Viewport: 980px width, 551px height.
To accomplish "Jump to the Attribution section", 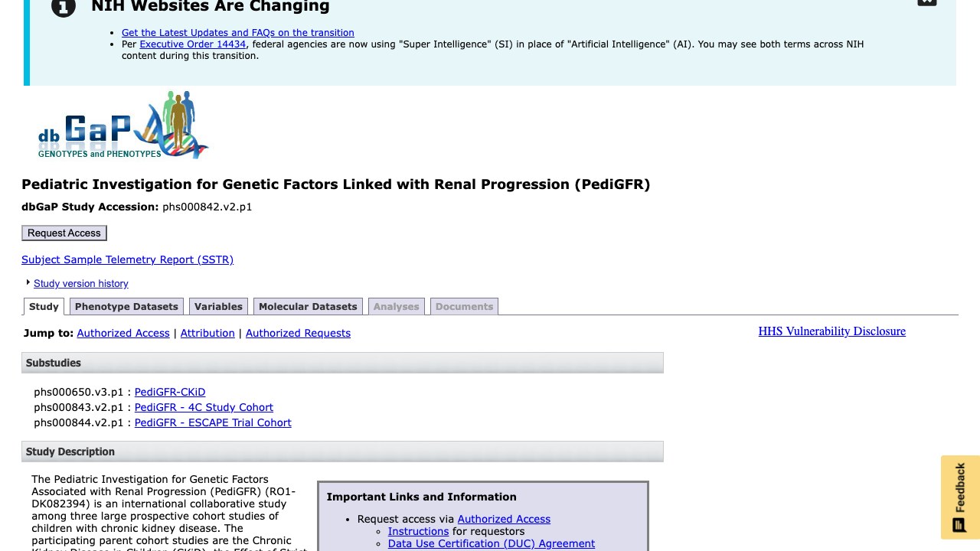I will [x=207, y=333].
